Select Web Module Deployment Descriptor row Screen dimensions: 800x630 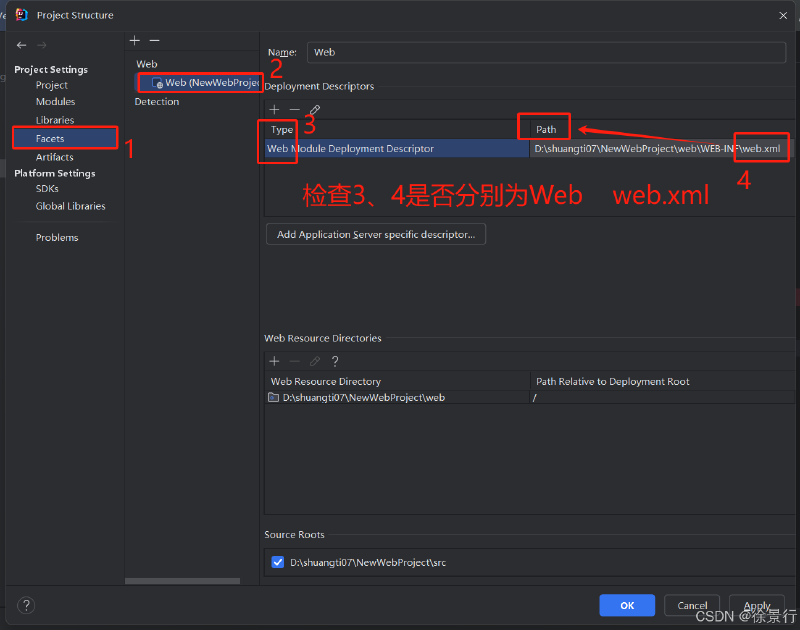(x=397, y=148)
